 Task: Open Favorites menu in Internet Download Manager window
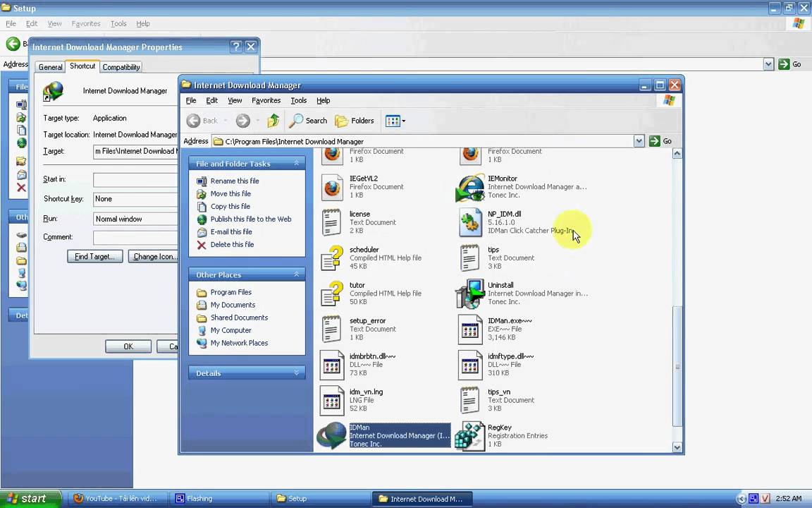tap(266, 101)
